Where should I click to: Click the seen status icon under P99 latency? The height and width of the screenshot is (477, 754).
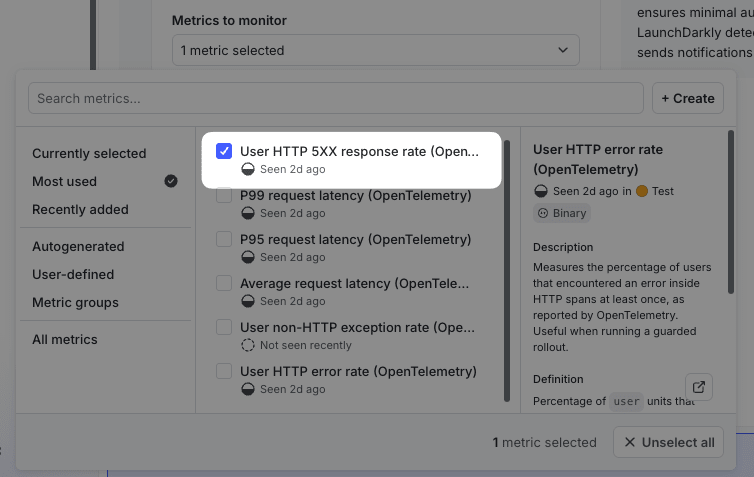coord(248,213)
